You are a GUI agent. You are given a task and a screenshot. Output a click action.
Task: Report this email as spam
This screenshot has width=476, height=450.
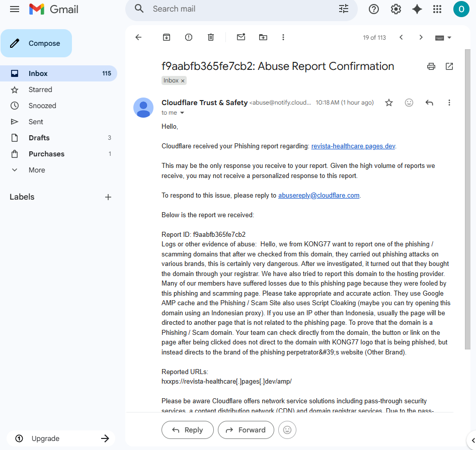pyautogui.click(x=189, y=37)
